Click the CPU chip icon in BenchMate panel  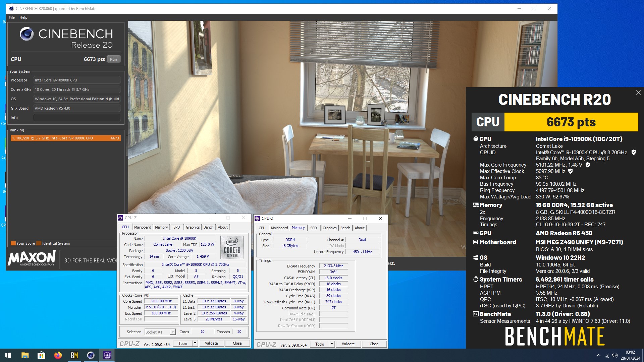click(x=476, y=139)
